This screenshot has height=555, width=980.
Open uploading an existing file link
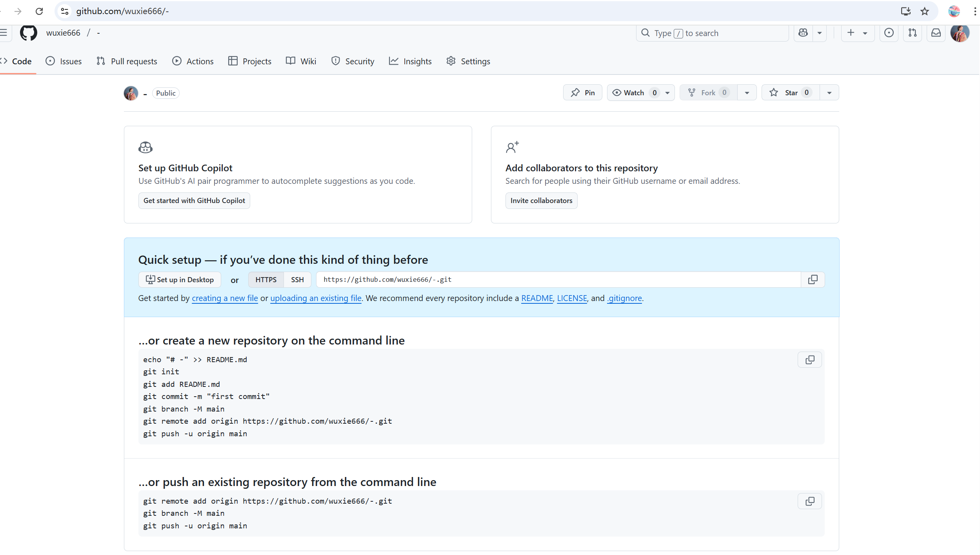[316, 298]
